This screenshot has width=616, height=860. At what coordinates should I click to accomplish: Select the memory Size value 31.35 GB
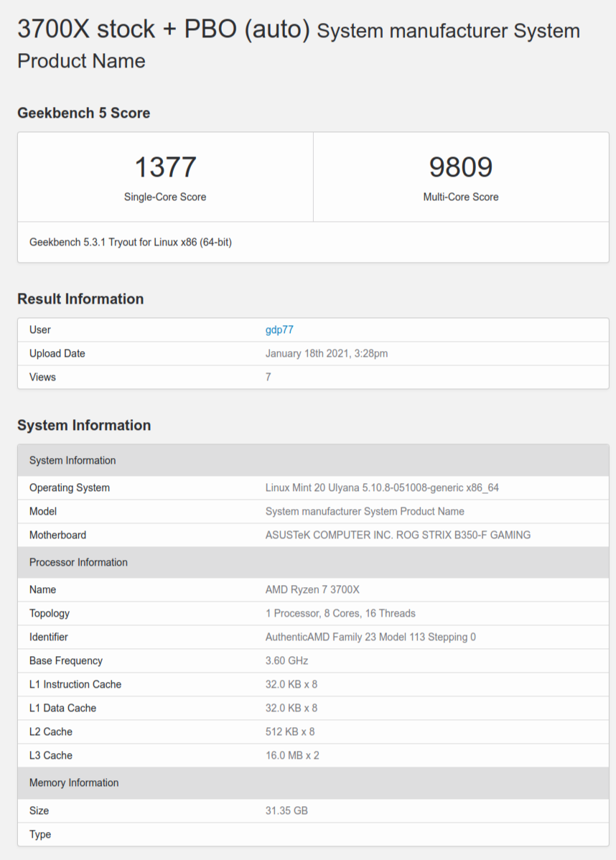tap(286, 810)
